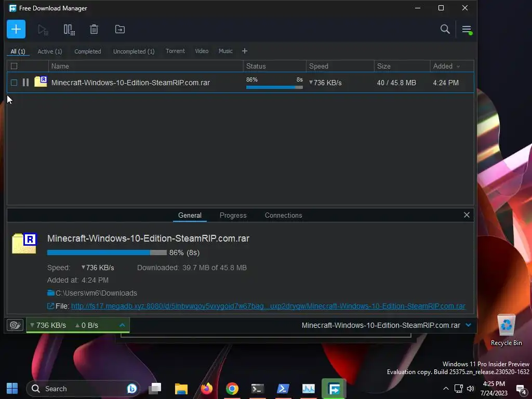Open notification center icon in taskbar
Viewport: 532px width, 399px height.
click(521, 389)
